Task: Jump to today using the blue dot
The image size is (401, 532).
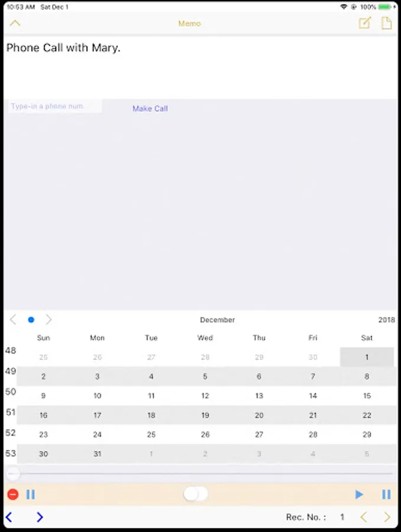Action: 31,320
